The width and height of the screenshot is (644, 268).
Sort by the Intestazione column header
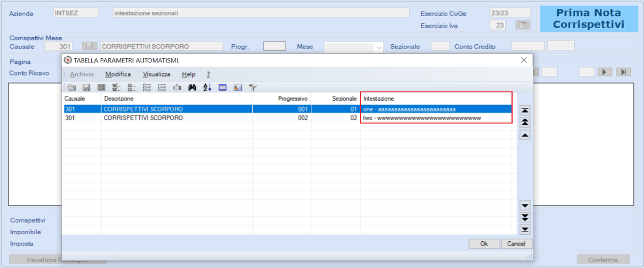(436, 99)
